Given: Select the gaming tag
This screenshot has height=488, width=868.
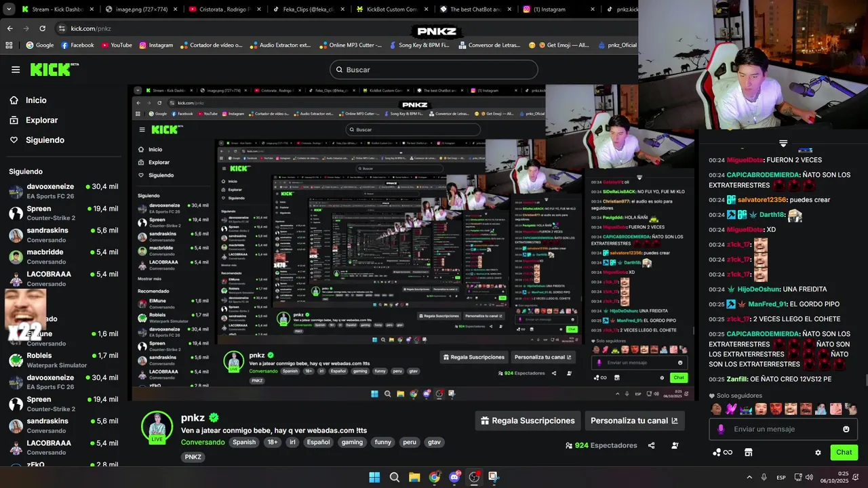Looking at the screenshot, I should click(352, 442).
